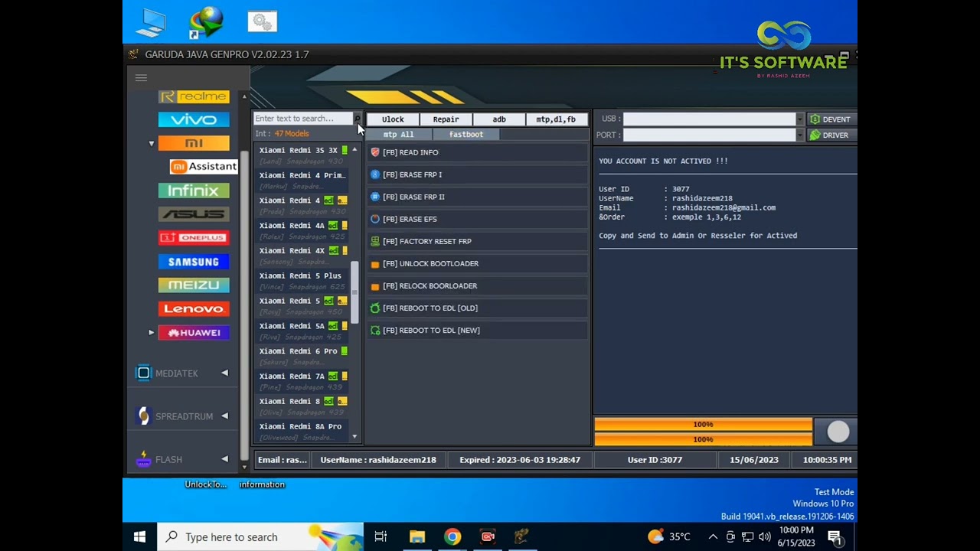Run [FB] ERASE FRP I
This screenshot has width=980, height=551.
pos(477,174)
